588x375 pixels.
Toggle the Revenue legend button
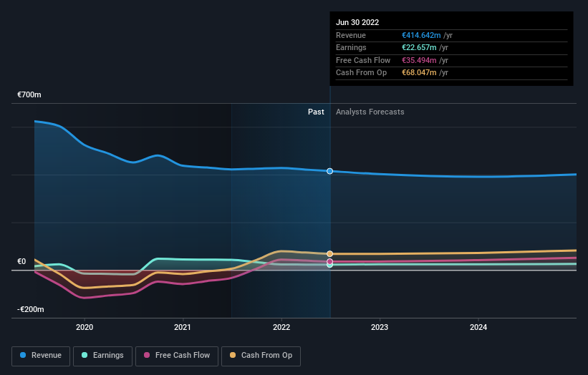tap(41, 356)
